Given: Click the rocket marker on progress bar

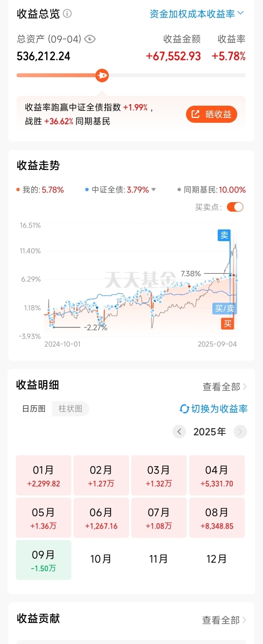Looking at the screenshot, I should 102,76.
